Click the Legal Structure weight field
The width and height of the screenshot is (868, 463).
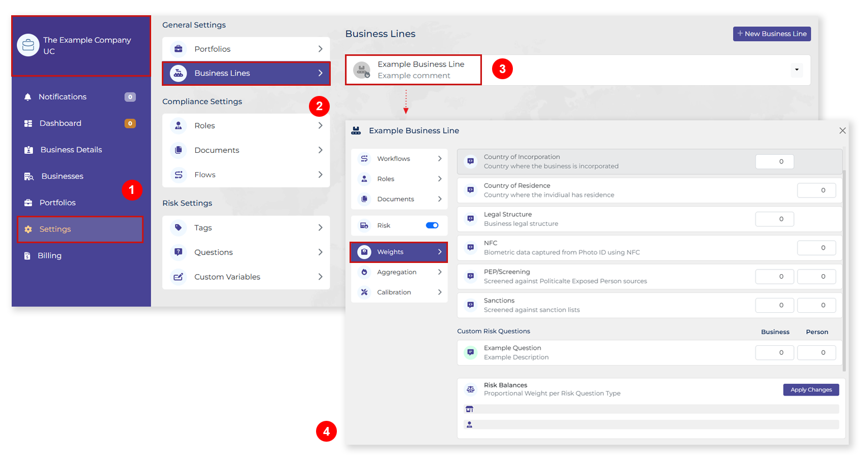coord(774,219)
